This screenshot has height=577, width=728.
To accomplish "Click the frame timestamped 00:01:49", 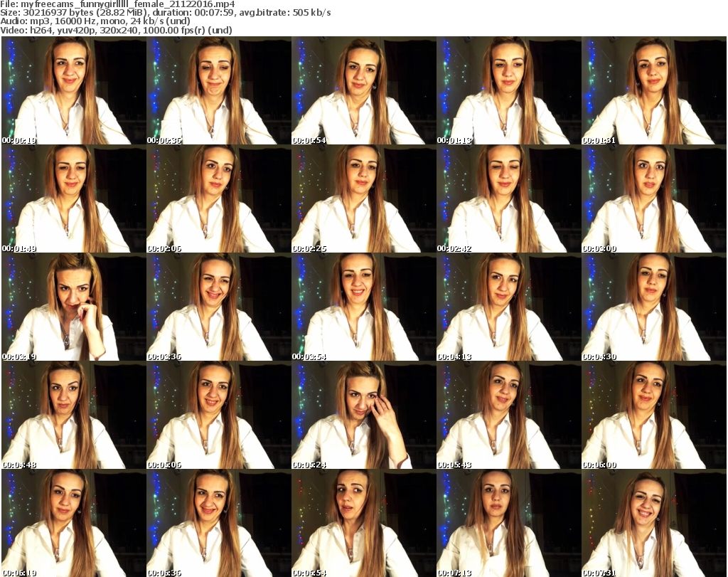I will (73, 199).
